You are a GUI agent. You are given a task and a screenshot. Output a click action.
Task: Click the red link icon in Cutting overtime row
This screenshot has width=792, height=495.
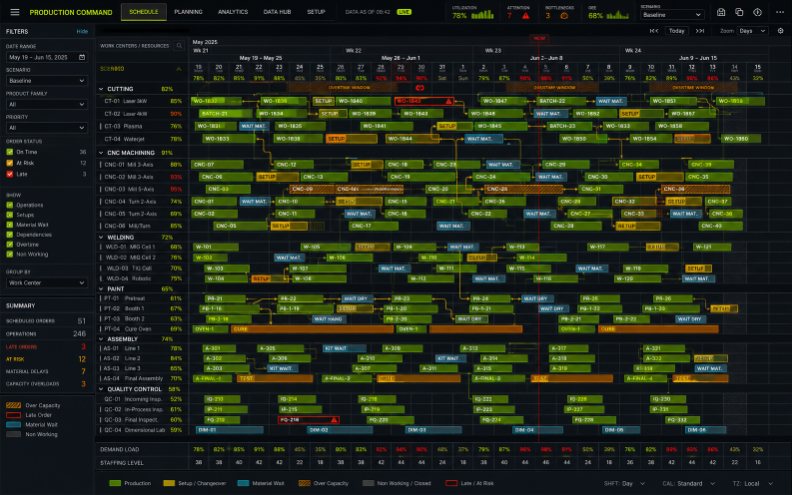[x=419, y=88]
